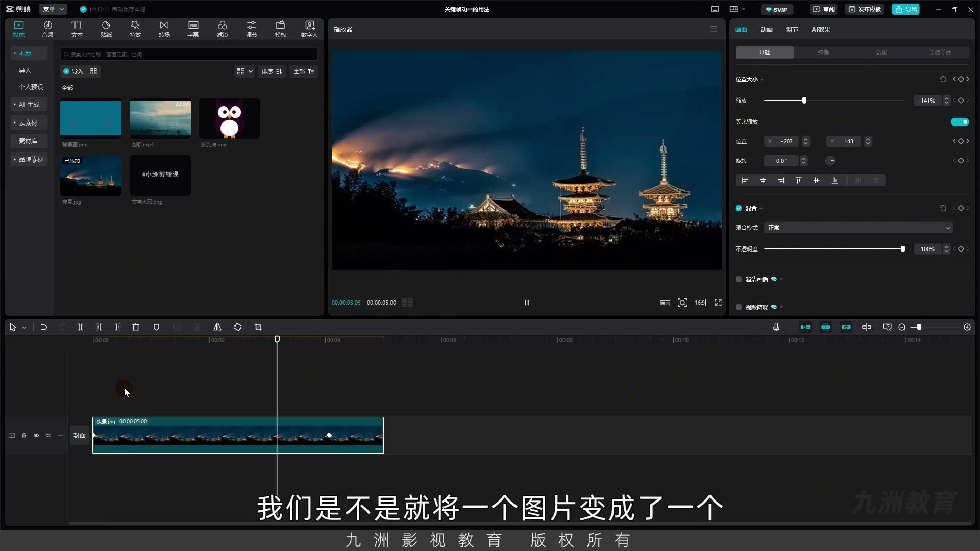The width and height of the screenshot is (980, 551).
Task: Click the microphone record icon
Action: pos(776,327)
